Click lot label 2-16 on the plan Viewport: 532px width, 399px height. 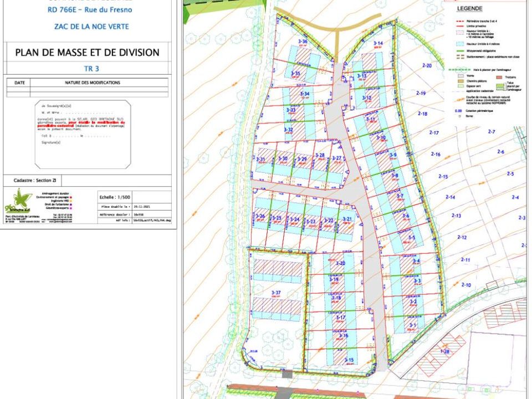[436, 154]
